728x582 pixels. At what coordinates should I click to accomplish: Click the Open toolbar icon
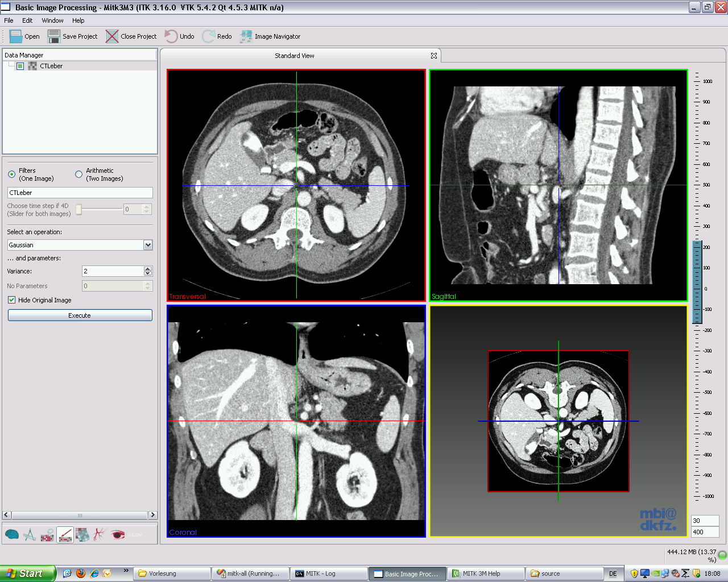click(x=16, y=36)
